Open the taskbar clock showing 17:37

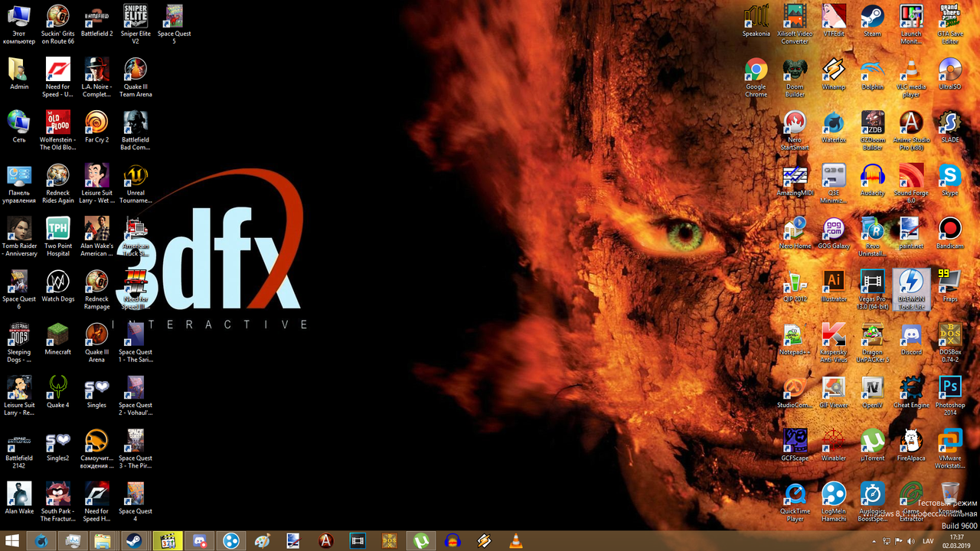point(956,540)
